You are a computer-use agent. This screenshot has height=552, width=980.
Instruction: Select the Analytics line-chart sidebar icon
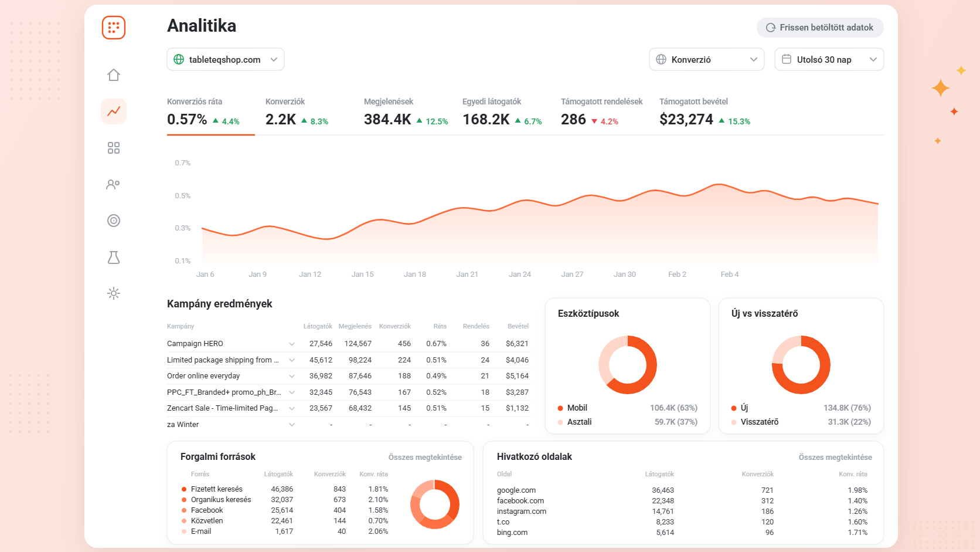click(114, 111)
